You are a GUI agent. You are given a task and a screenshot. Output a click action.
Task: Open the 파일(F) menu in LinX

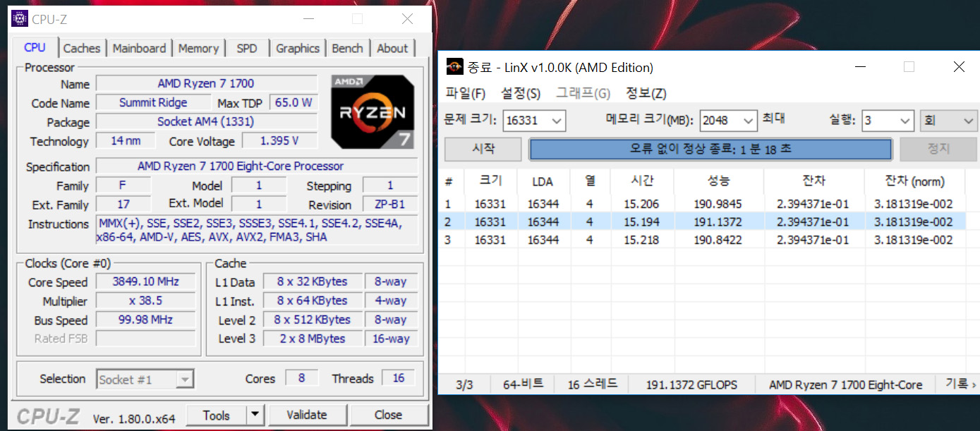(x=466, y=93)
